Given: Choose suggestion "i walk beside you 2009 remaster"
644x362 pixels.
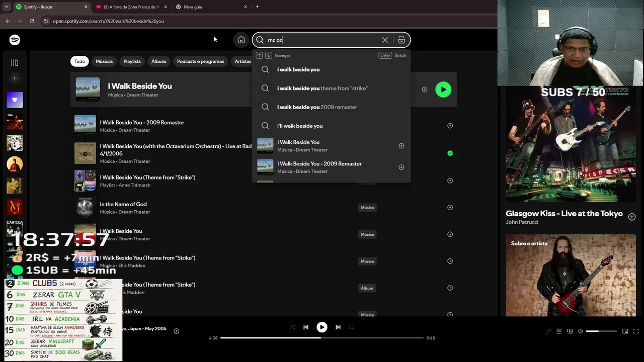Looking at the screenshot, I should click(331, 107).
